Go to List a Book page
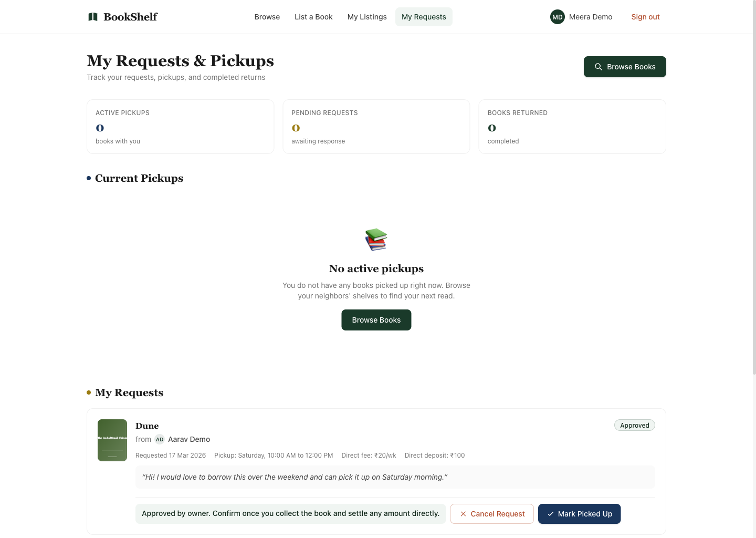 [313, 17]
